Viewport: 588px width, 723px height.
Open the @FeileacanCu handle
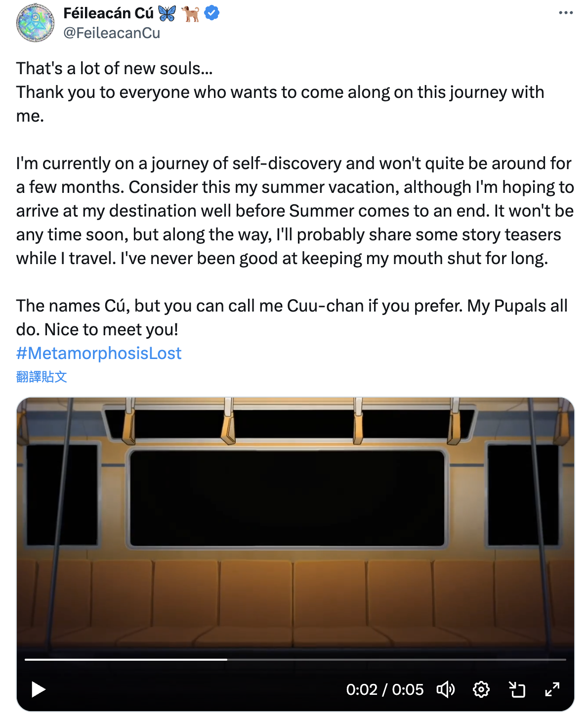(112, 33)
